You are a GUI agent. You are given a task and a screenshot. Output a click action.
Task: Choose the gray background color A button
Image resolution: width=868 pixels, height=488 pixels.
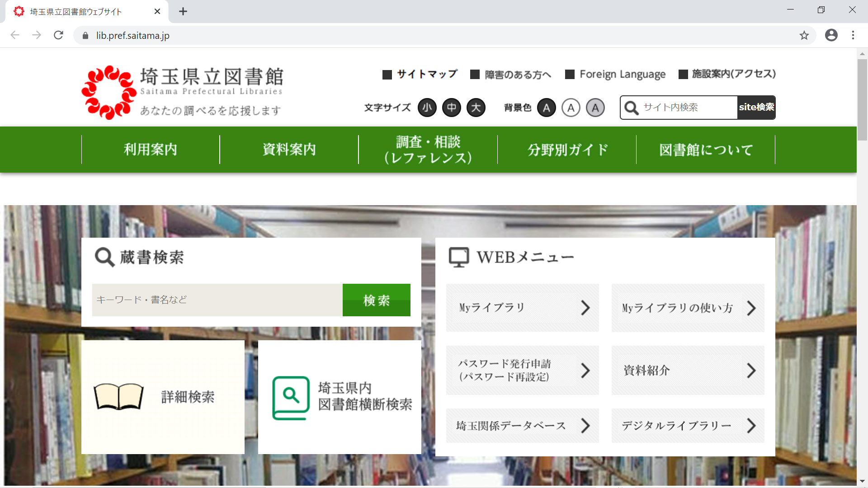595,108
